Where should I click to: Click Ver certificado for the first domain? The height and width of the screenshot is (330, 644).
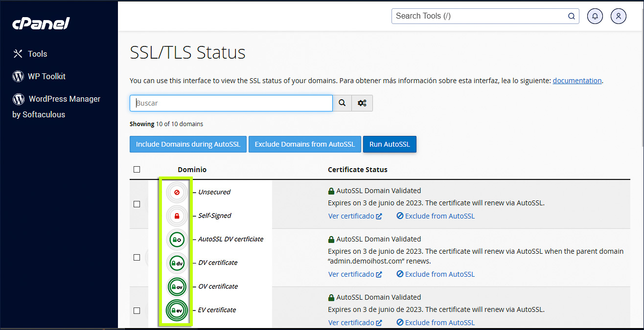click(x=351, y=216)
